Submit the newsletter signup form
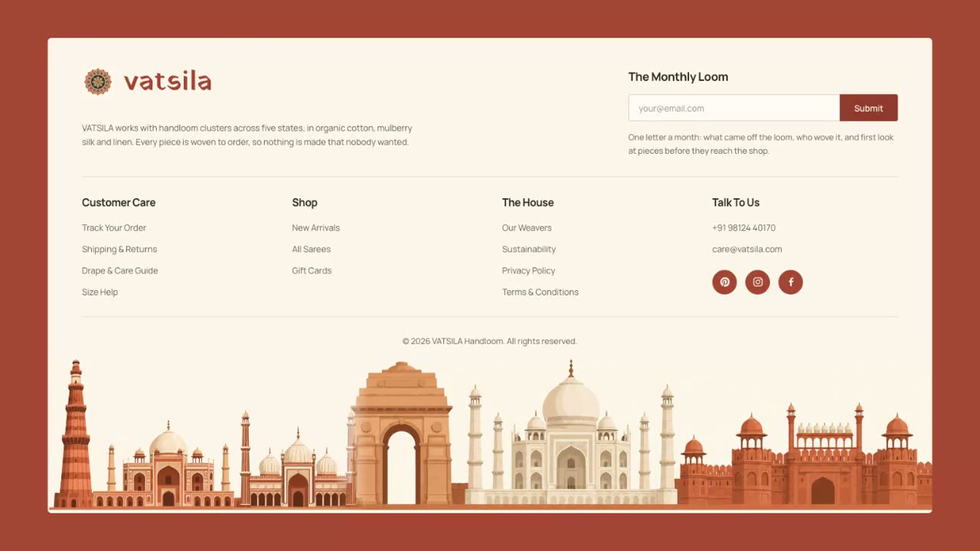The image size is (980, 551). [868, 108]
